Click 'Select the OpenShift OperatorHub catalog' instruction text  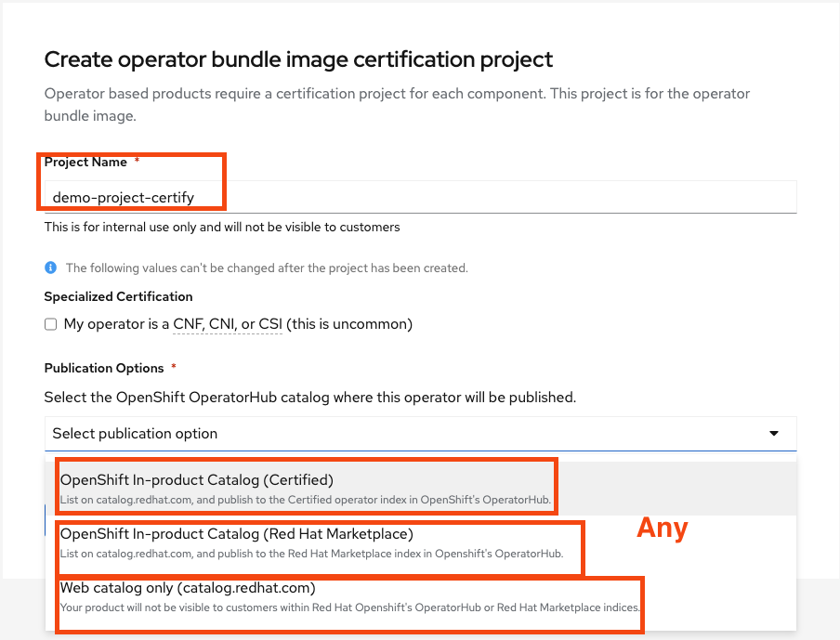(x=310, y=398)
